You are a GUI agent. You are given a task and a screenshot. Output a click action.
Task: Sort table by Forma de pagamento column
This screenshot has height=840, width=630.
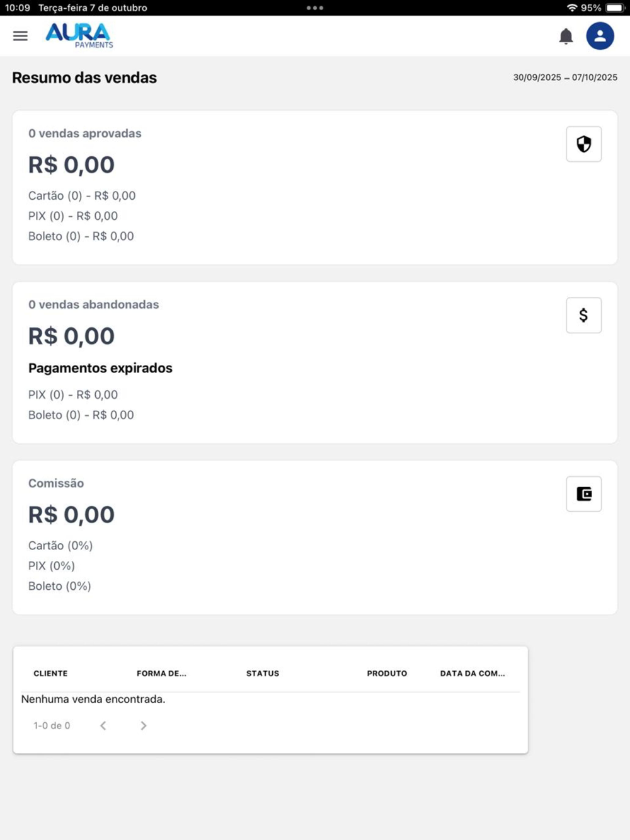pos(161,674)
